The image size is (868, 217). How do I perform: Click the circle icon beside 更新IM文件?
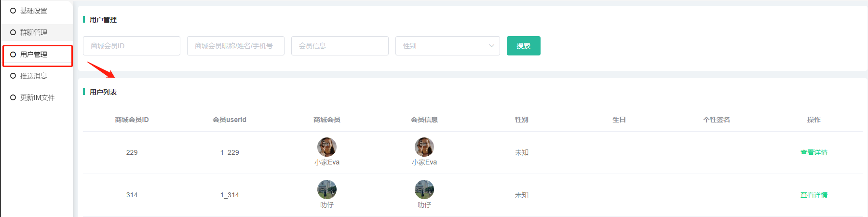click(x=13, y=97)
